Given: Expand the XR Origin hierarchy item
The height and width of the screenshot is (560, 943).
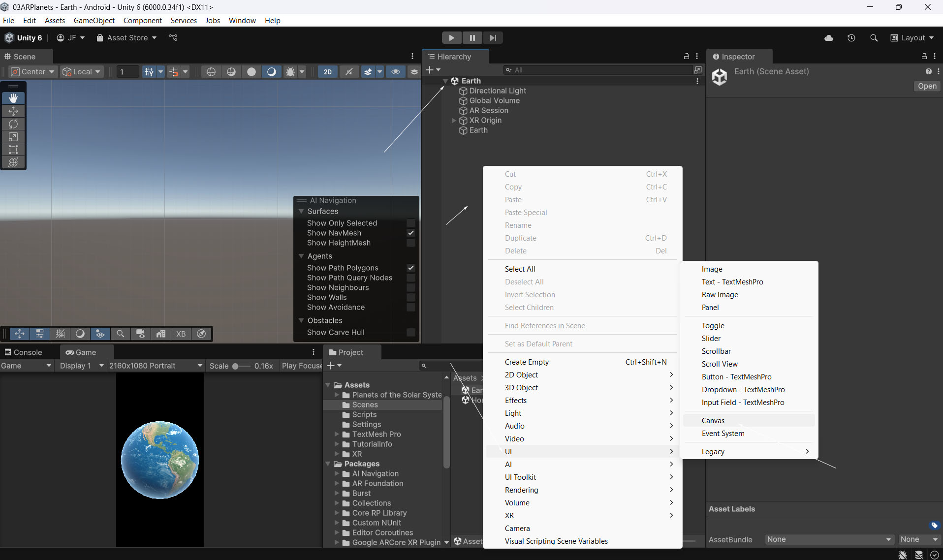Looking at the screenshot, I should coord(454,121).
